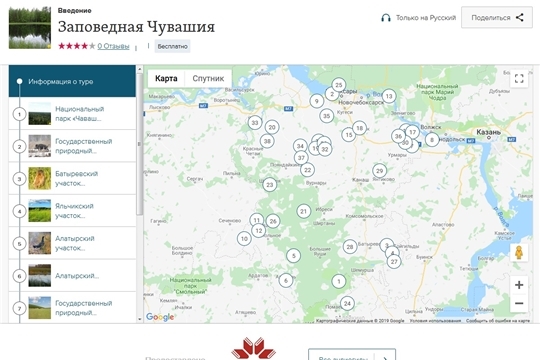The image size is (540, 360).
Task: Switch to the Спутник satellite tab
Action: [x=208, y=79]
